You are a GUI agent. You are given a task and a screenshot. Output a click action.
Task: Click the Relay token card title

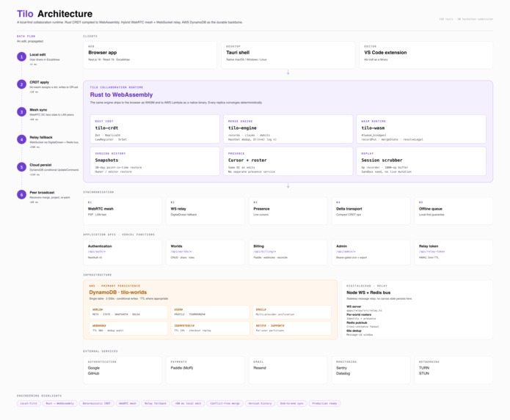click(429, 246)
